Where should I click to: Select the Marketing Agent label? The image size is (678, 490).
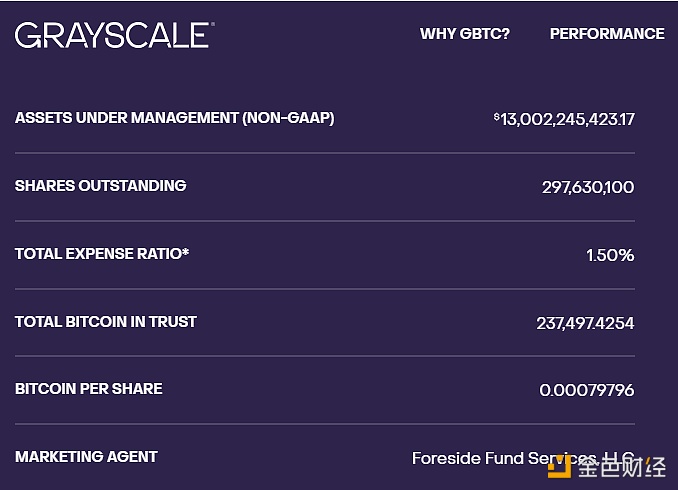pos(86,457)
